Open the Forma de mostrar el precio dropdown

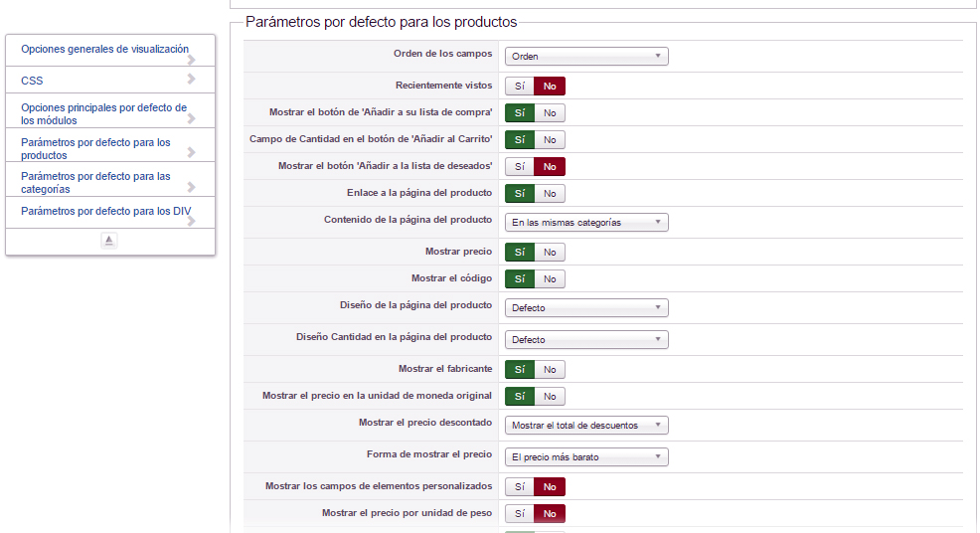(x=586, y=457)
